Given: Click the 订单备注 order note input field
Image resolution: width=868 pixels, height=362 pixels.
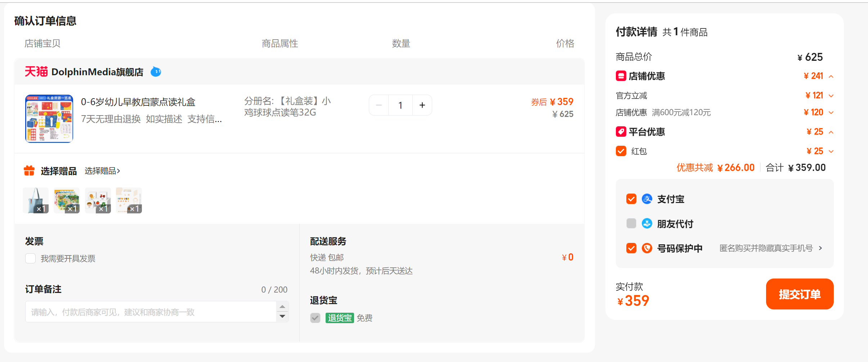Looking at the screenshot, I should (x=151, y=312).
